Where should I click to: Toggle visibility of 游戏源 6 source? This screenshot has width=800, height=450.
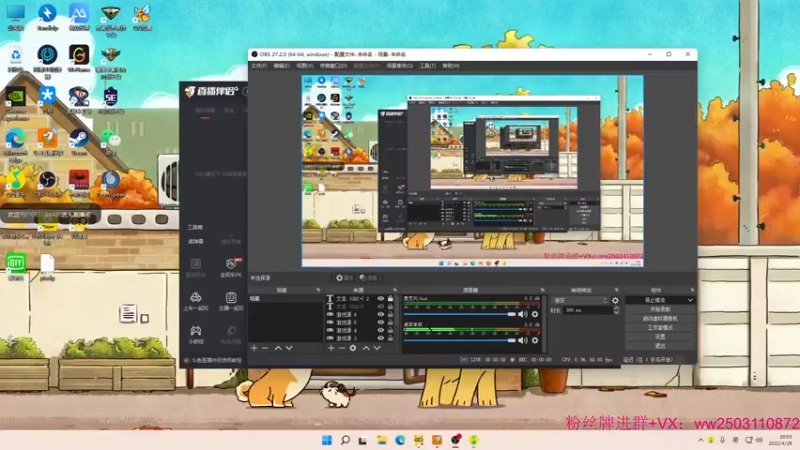(x=381, y=314)
